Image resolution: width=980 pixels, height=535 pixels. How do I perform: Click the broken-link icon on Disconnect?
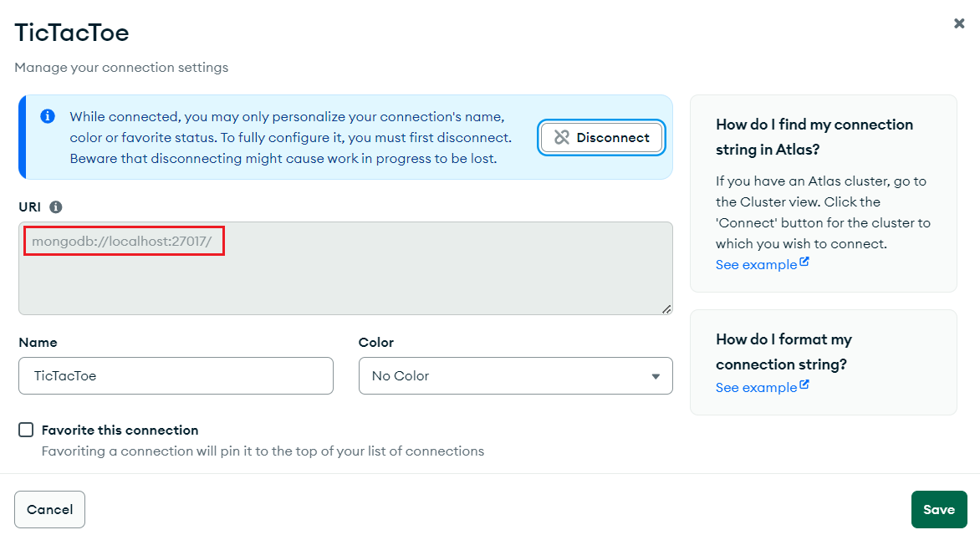tap(562, 137)
